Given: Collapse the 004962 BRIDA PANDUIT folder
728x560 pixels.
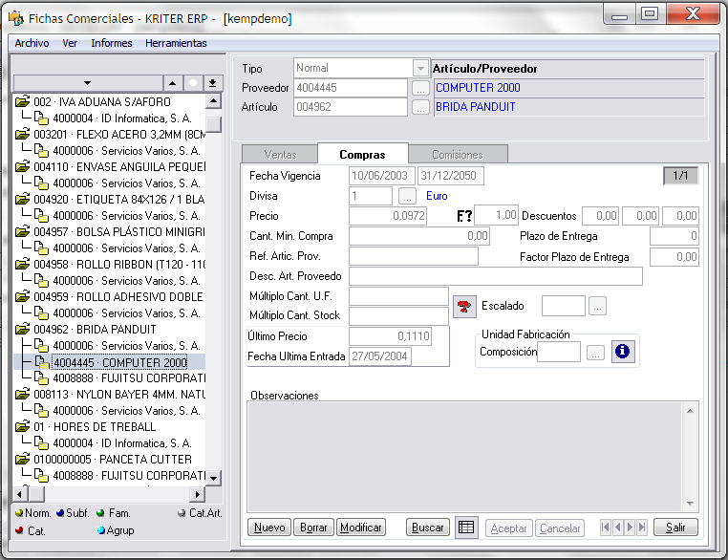Looking at the screenshot, I should point(22,330).
